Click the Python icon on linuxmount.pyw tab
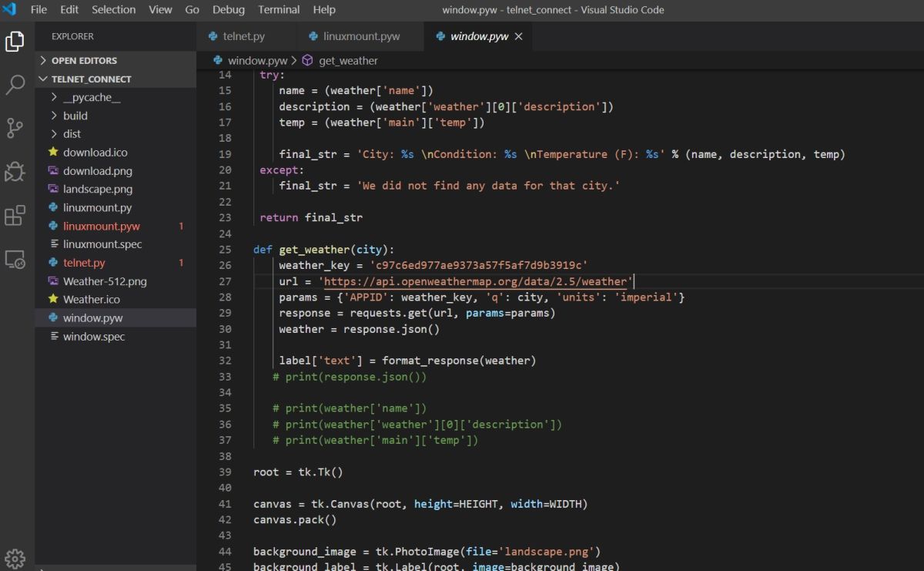 313,36
